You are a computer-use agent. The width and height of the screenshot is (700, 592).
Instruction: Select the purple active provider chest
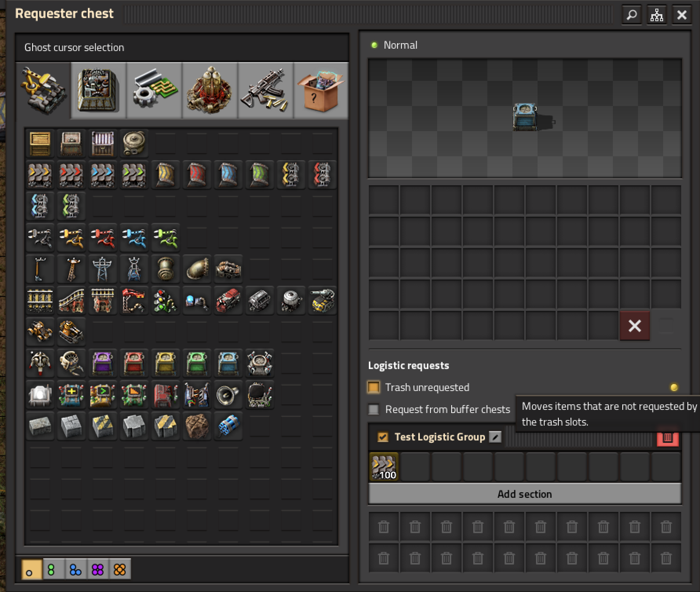click(103, 364)
